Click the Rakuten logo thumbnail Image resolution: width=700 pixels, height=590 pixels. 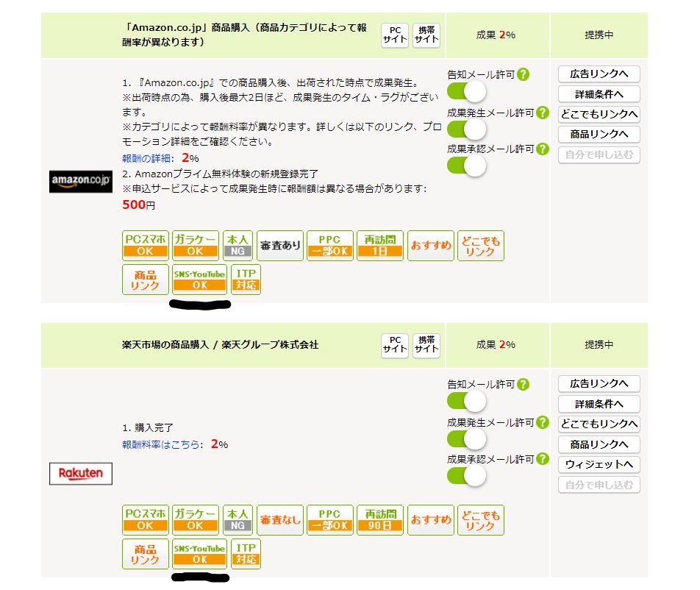tap(81, 474)
